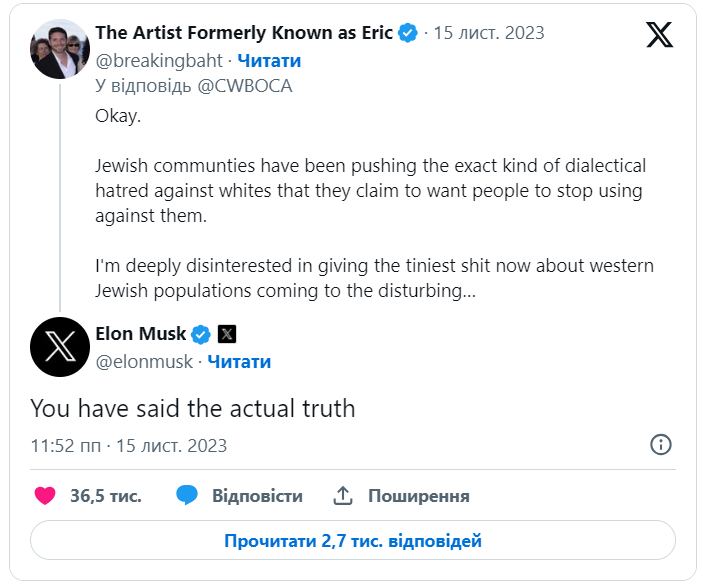
Task: Click the share upload arrow icon
Action: click(x=343, y=495)
